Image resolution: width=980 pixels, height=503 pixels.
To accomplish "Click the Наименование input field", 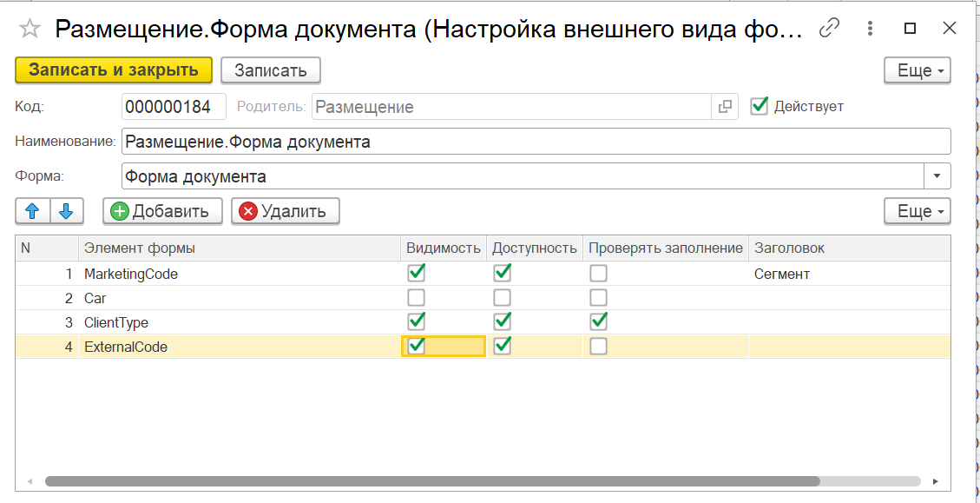I will click(536, 142).
